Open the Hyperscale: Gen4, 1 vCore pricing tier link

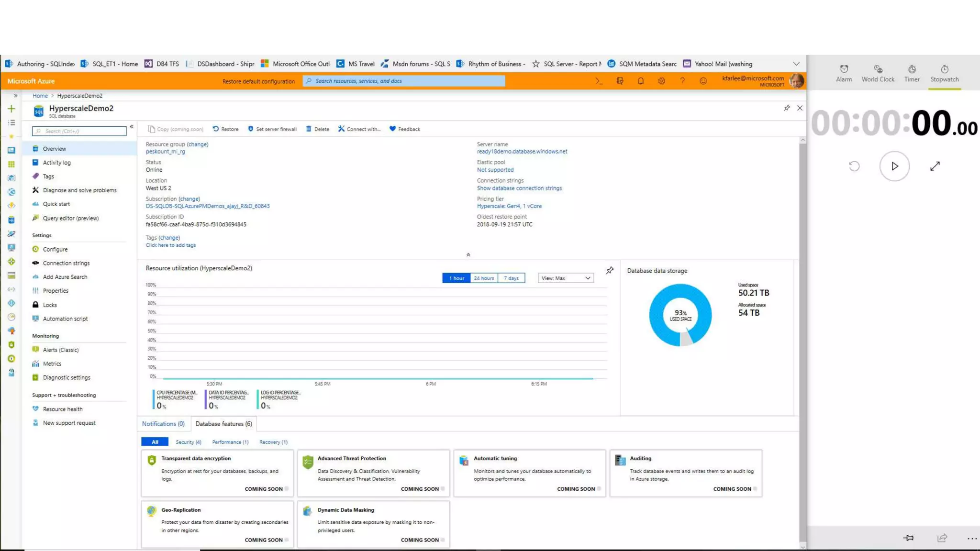[509, 206]
